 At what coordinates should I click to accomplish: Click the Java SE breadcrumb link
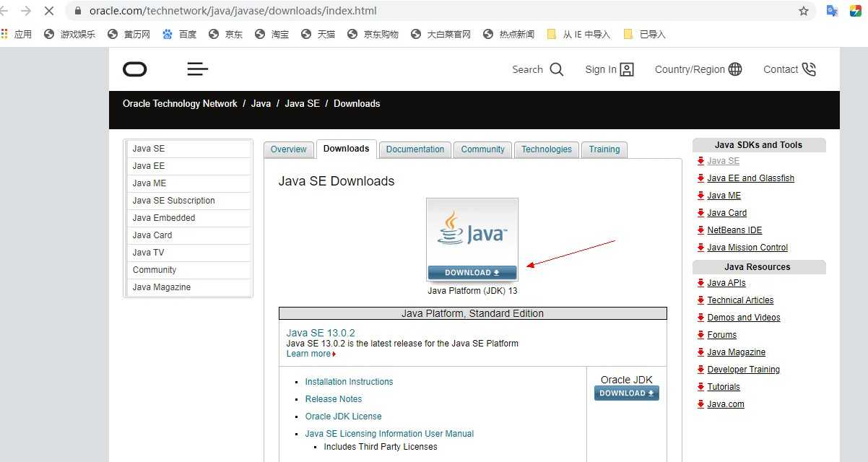click(x=302, y=103)
